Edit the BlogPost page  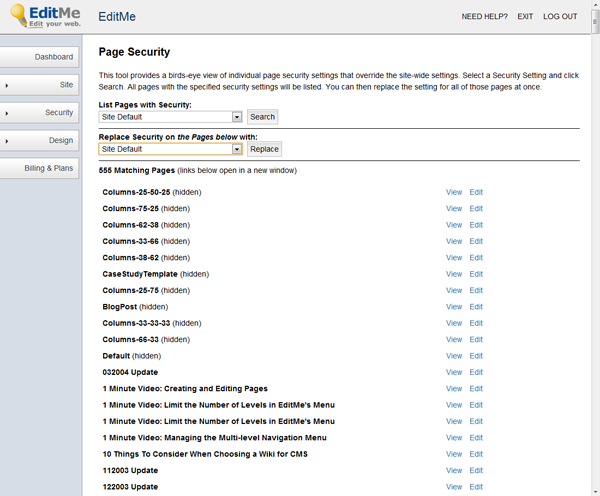click(x=476, y=307)
